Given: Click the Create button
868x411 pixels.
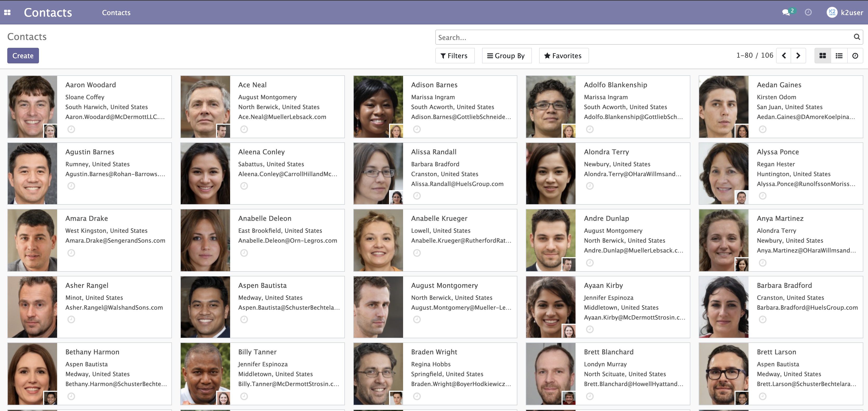Looking at the screenshot, I should (23, 56).
